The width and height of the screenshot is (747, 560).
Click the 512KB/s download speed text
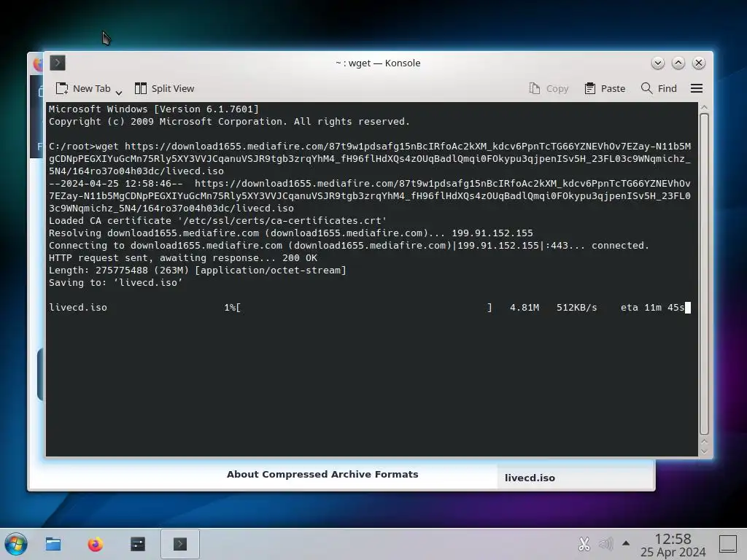(x=576, y=307)
